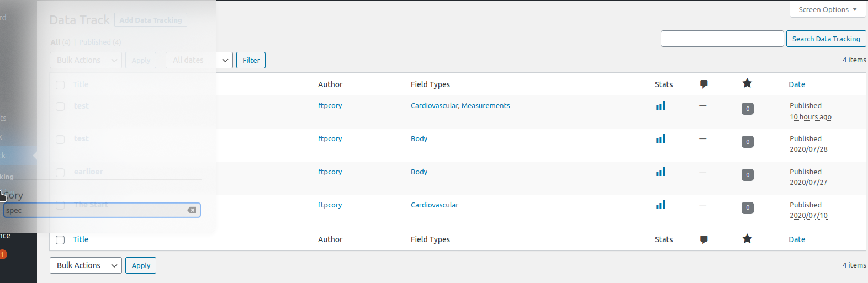Viewport: 868px width, 283px height.
Task: Sort by the star icon in the top header
Action: pos(747,83)
